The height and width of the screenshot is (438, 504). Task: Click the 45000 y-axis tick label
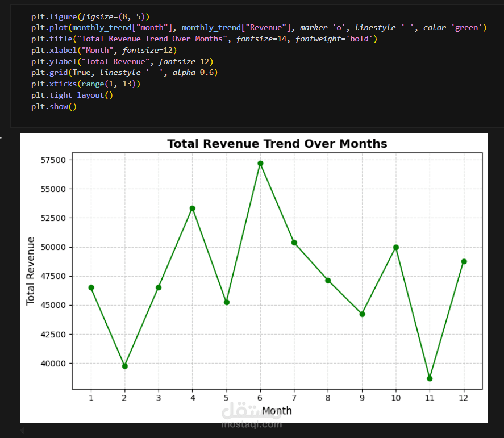53,305
